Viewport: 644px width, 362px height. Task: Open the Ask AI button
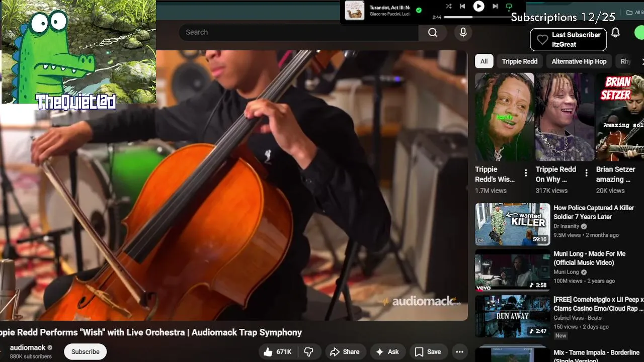[x=387, y=352]
